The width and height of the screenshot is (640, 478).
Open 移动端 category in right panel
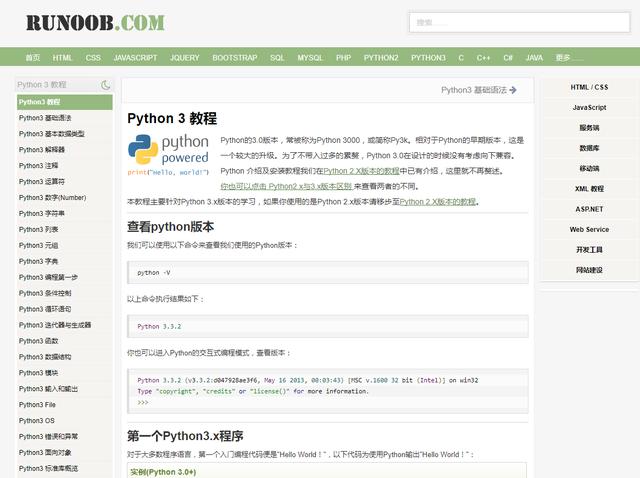pos(589,168)
